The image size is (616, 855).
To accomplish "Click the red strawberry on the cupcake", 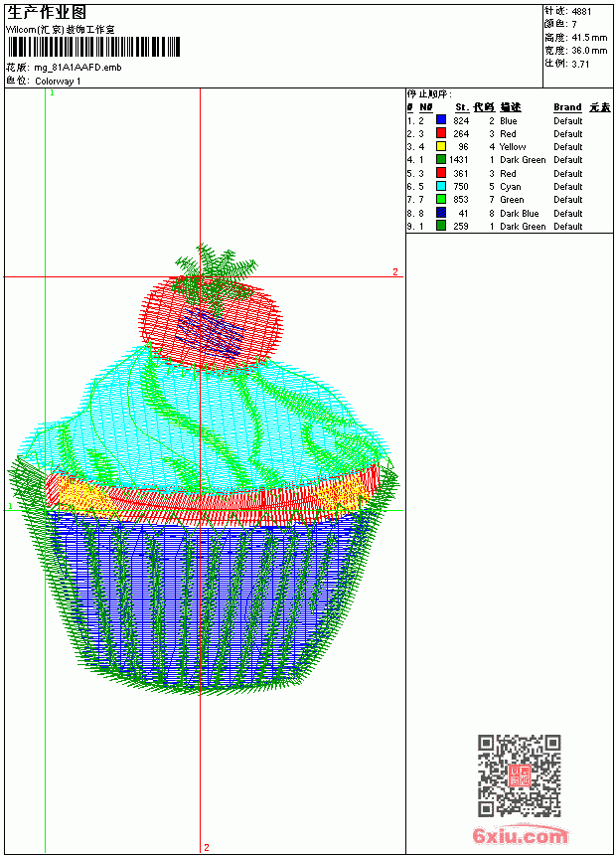I will [212, 322].
